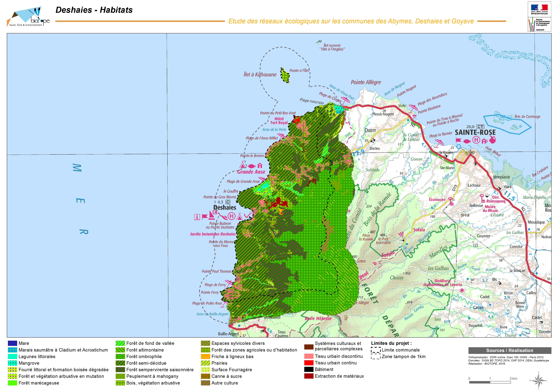Viewport: 554px width, 392px height.
Task: Click the SAINTE-ROSE town label
Action: coord(475,132)
